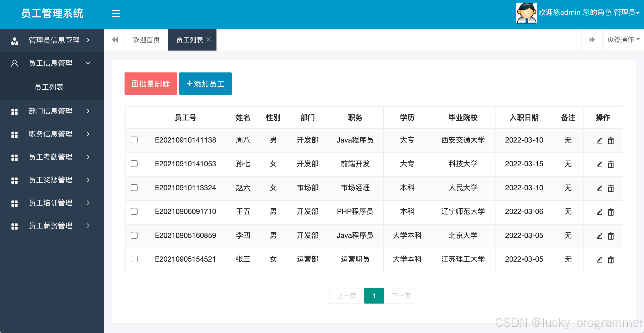Delete the 张三 employee row

pyautogui.click(x=611, y=260)
